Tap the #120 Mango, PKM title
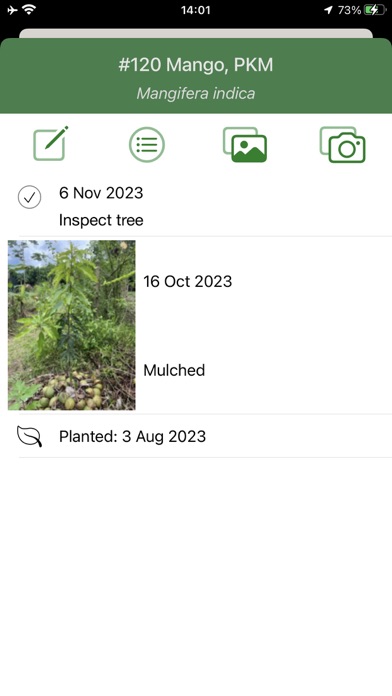392x696 pixels. 196,65
